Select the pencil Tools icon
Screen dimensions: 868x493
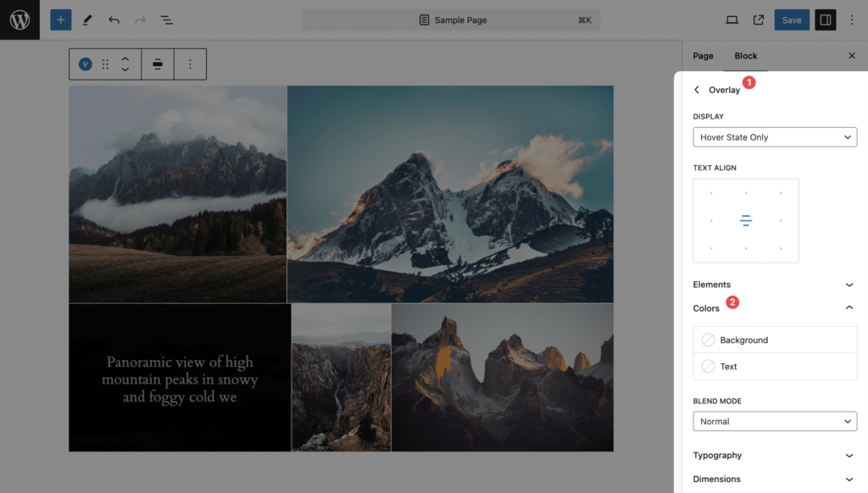(x=87, y=20)
